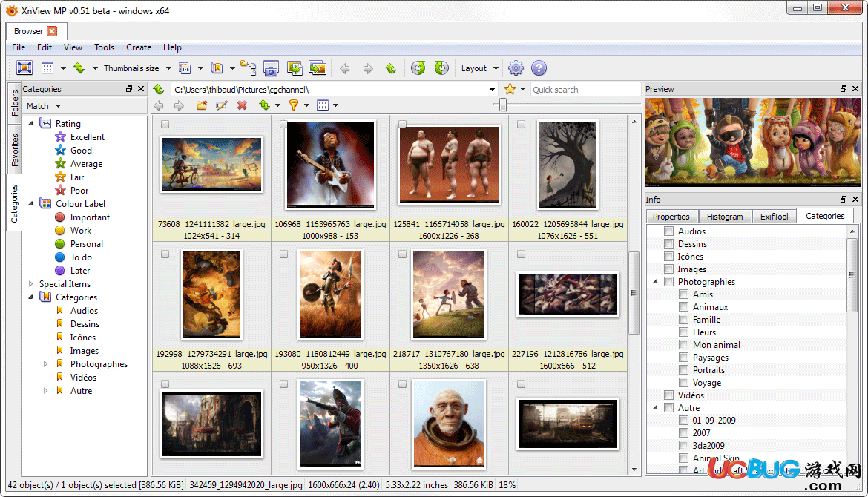
Task: Click the forward arrow in browser toolbar
Action: pyautogui.click(x=179, y=105)
